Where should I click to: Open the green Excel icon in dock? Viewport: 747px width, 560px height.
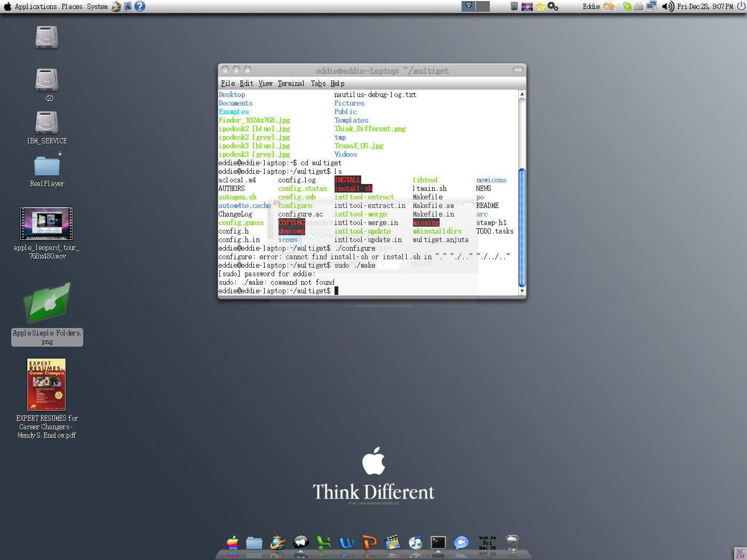(x=323, y=543)
